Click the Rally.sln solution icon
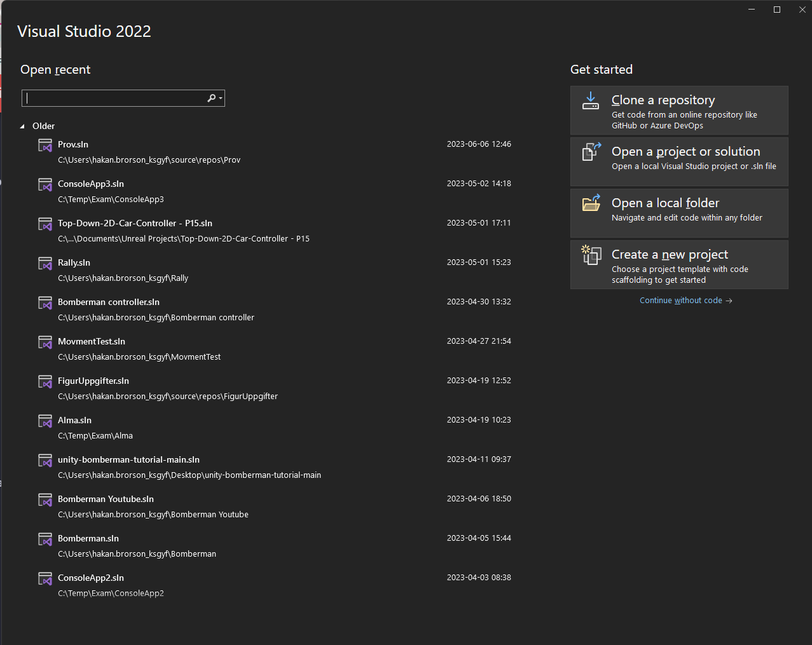 pyautogui.click(x=45, y=264)
